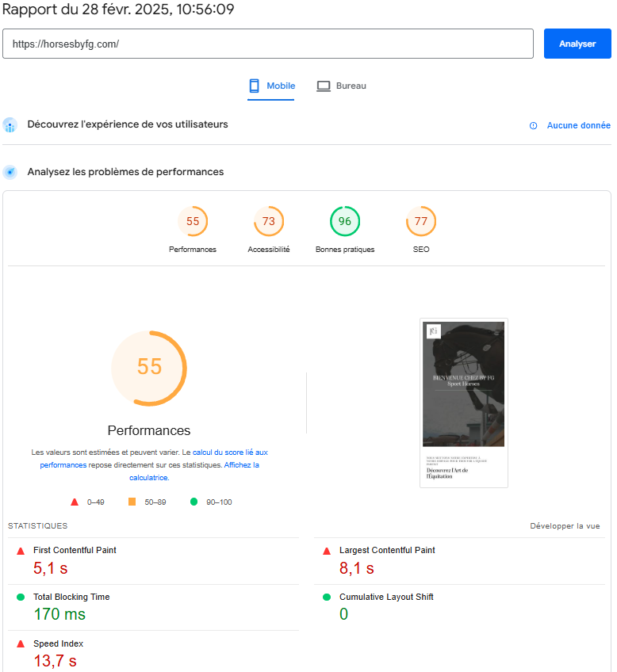
Task: Click red triangle beside Largest Contentful Paint
Action: [x=327, y=551]
